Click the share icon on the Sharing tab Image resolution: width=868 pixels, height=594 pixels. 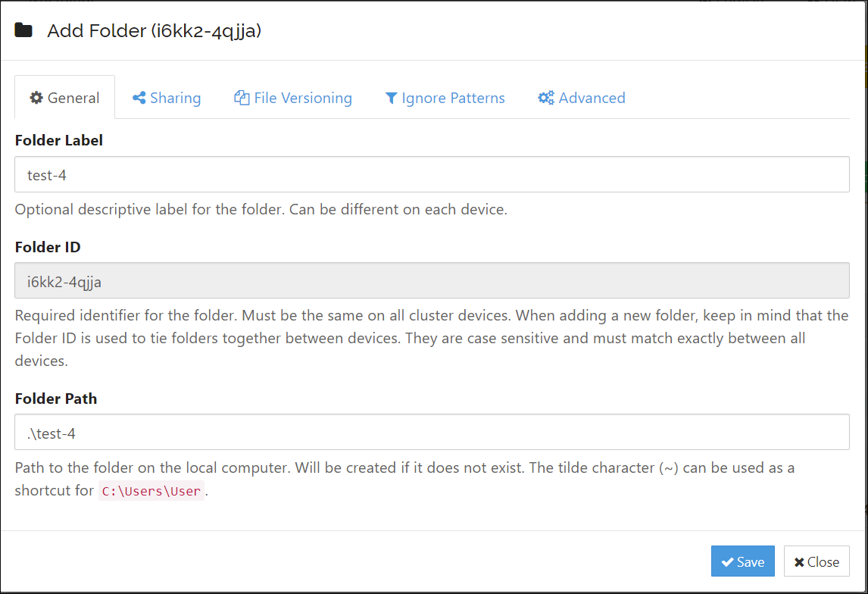coord(139,97)
